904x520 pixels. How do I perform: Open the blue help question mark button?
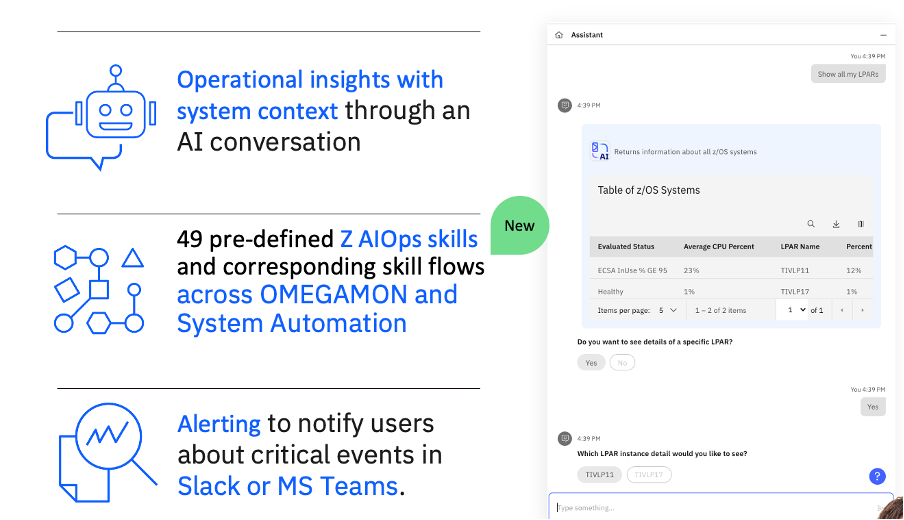[x=877, y=476]
